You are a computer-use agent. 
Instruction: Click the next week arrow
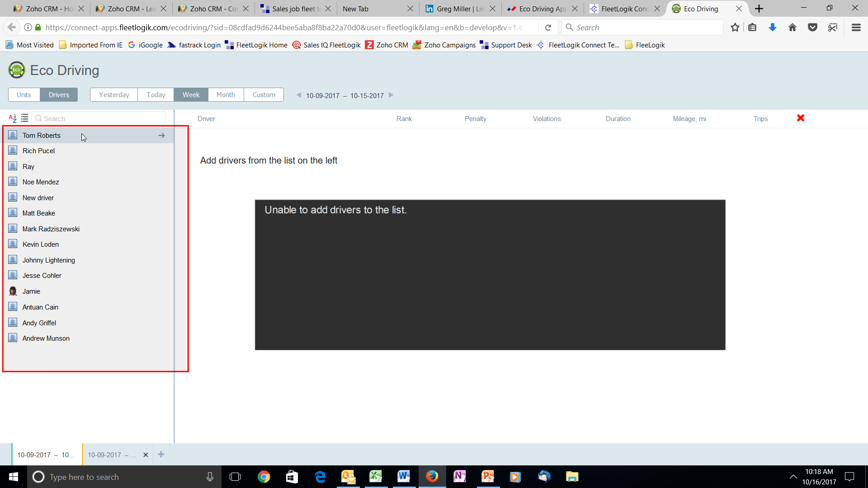(391, 95)
